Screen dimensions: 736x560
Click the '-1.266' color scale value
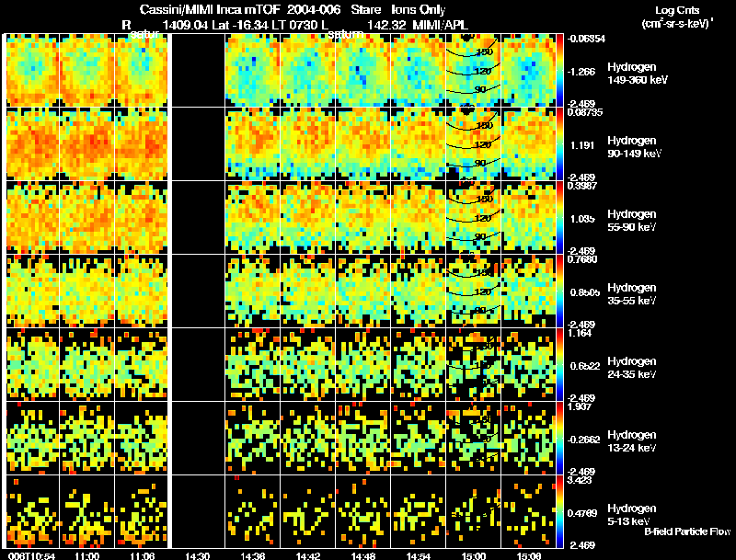click(581, 72)
